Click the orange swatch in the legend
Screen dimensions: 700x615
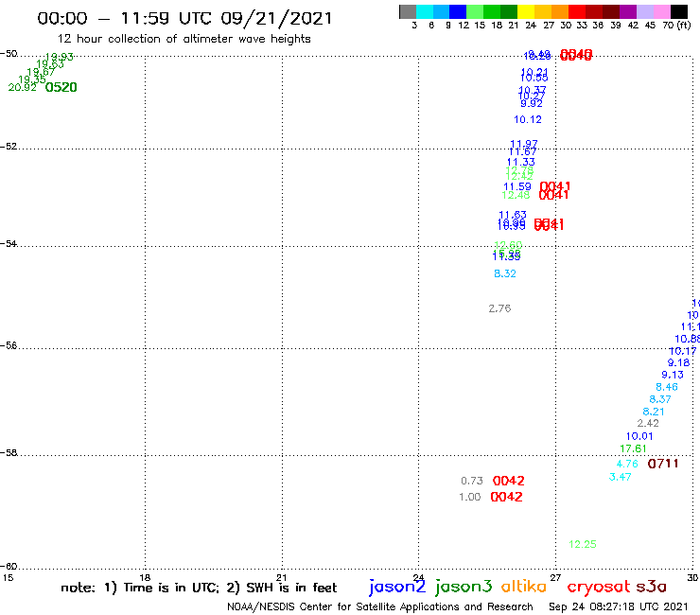point(560,11)
